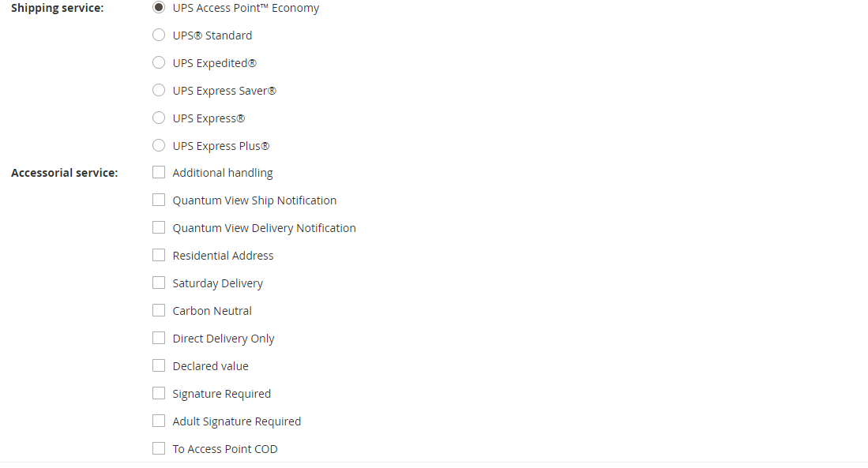
Task: Enable the Additional handling checkbox
Action: pyautogui.click(x=159, y=171)
